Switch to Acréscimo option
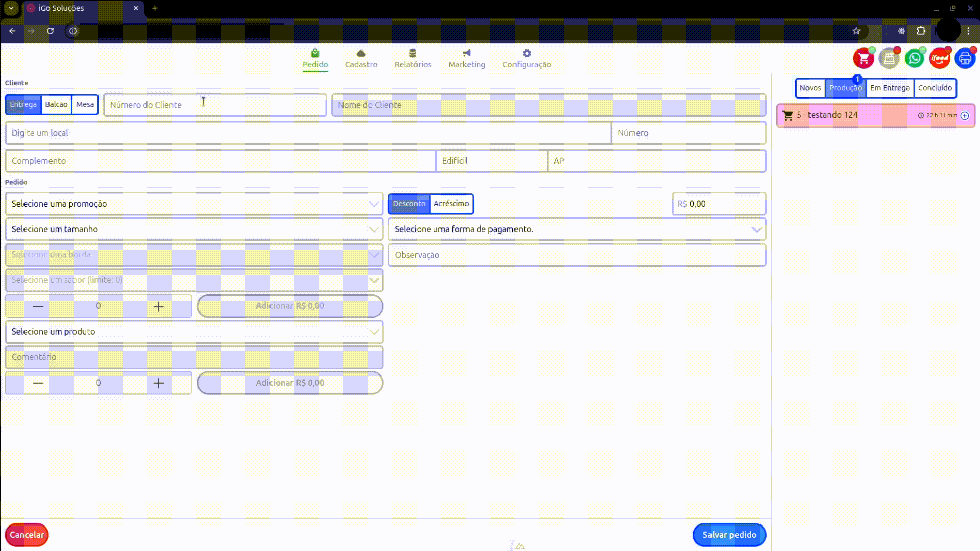The image size is (980, 551). coord(451,204)
